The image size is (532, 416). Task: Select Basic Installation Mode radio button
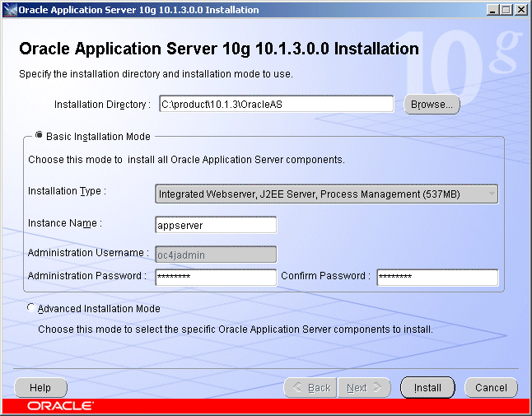click(39, 135)
